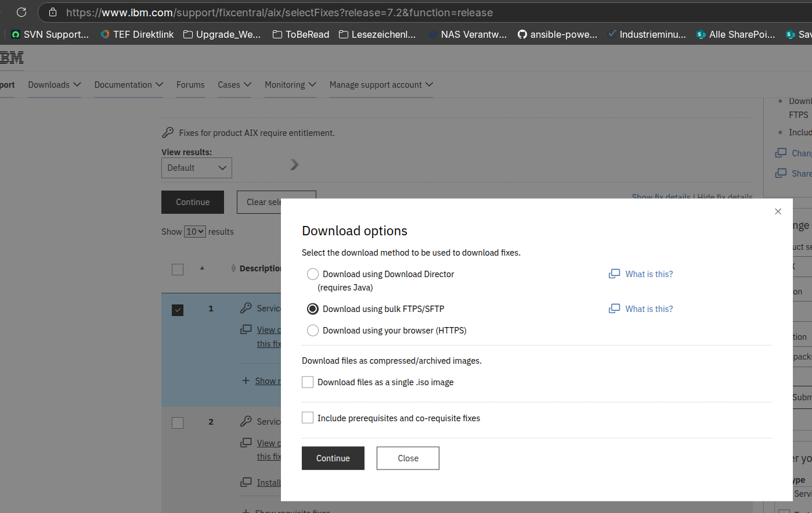Expand the Monitoring menu
Viewport: 812px width, 513px height.
(290, 85)
